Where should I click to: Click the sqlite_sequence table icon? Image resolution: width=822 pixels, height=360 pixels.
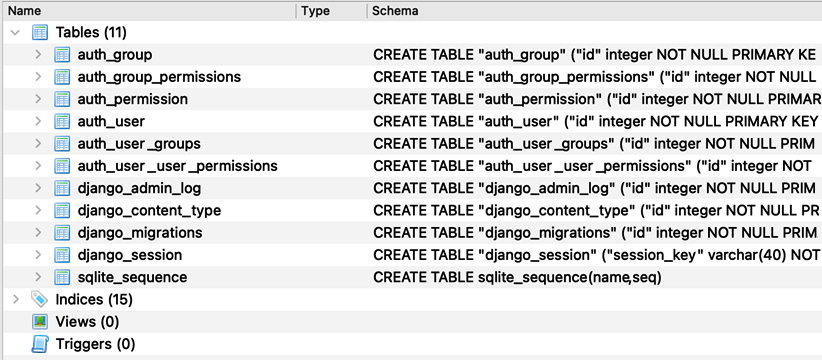[x=62, y=277]
